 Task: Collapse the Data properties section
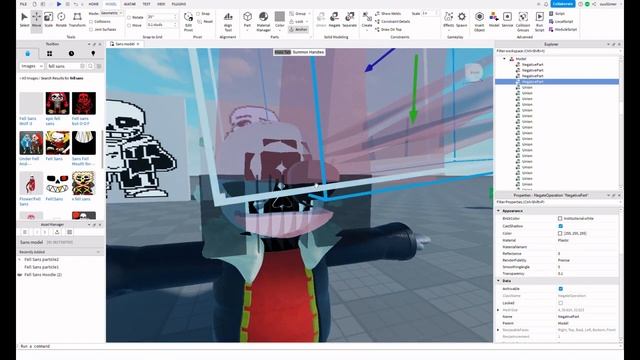click(x=498, y=281)
